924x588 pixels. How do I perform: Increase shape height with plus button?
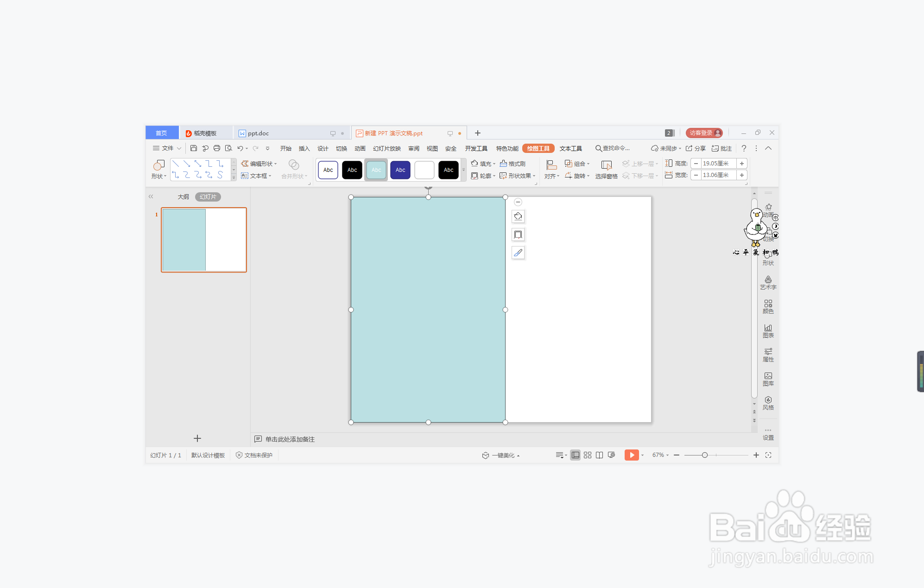(x=742, y=164)
